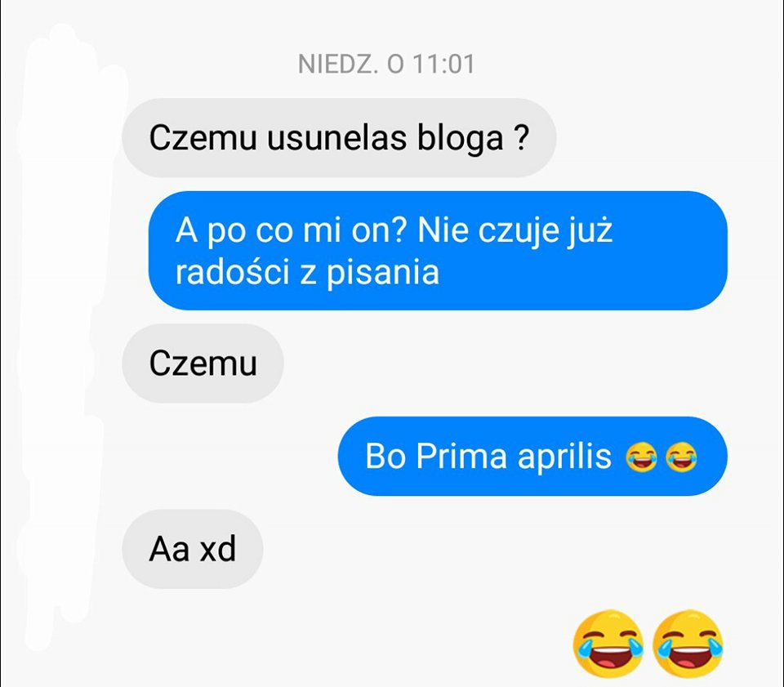Screen dimensions: 784x687
Task: Tap the blue 'A po co mi on?' message
Action: point(438,251)
